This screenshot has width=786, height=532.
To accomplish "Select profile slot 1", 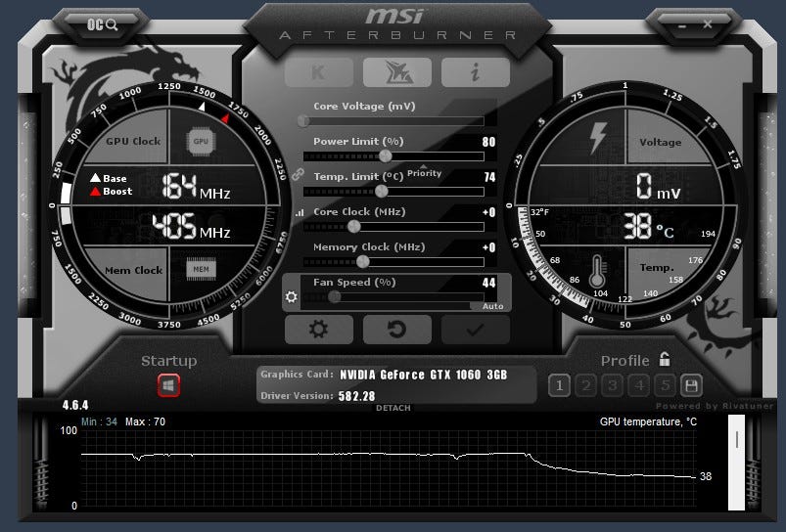I will click(x=560, y=385).
